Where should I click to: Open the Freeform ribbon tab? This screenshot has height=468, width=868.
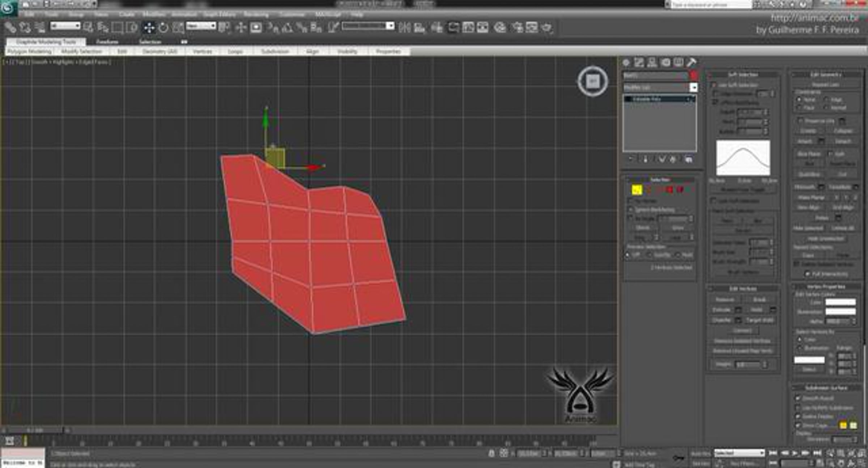(107, 42)
